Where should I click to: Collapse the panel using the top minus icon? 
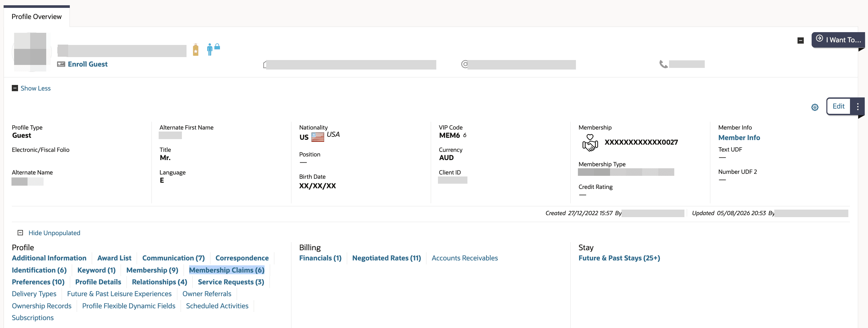click(800, 40)
